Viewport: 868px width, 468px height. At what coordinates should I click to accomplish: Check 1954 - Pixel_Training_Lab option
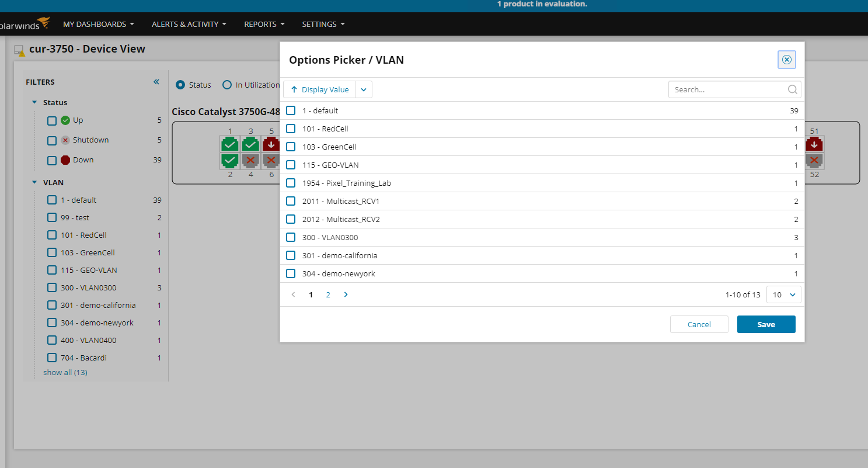point(291,183)
